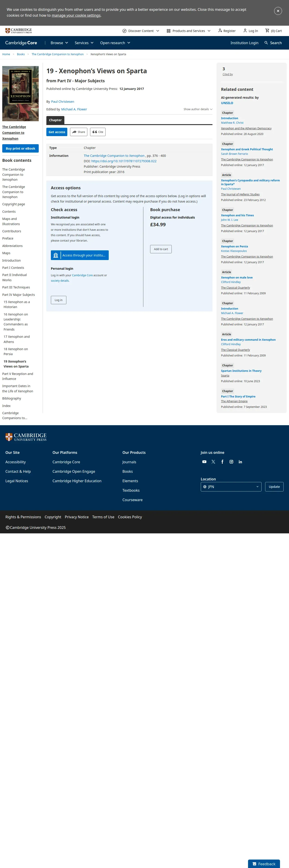Click the Search magnifier icon

tap(266, 43)
